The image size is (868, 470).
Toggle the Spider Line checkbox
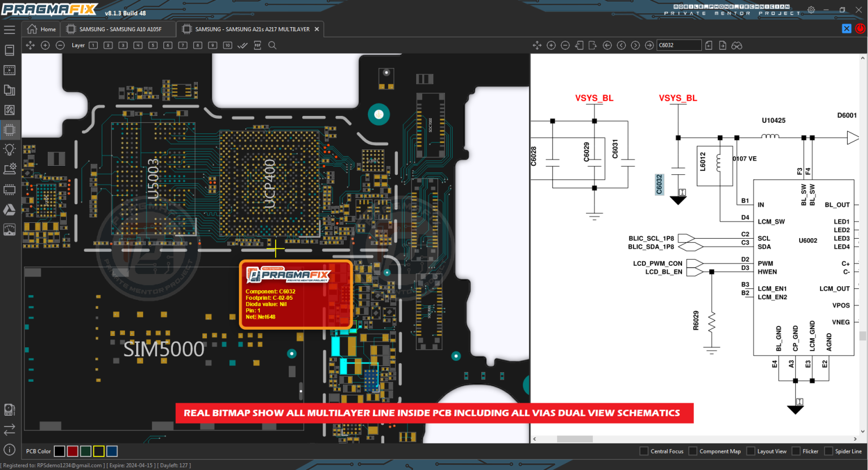(x=828, y=451)
